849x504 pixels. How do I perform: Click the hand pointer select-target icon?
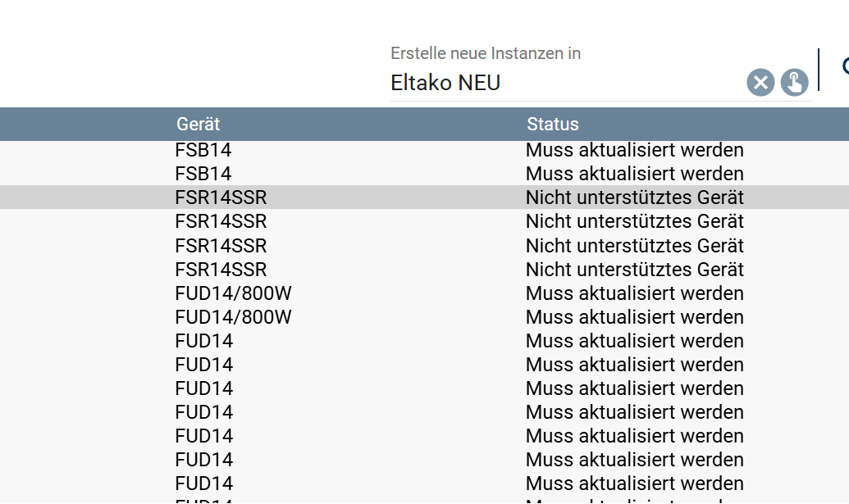[x=794, y=83]
